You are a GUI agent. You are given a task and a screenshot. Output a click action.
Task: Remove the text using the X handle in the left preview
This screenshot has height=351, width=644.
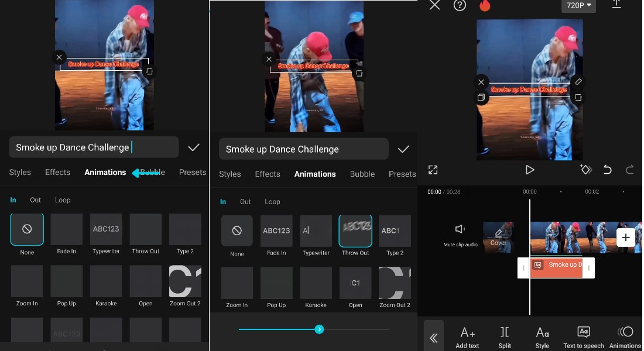pos(59,57)
